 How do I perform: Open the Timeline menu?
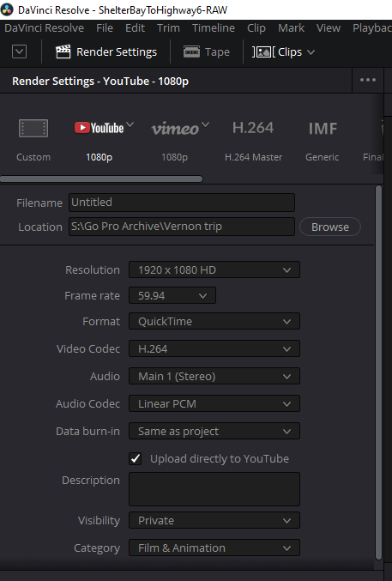coord(214,28)
